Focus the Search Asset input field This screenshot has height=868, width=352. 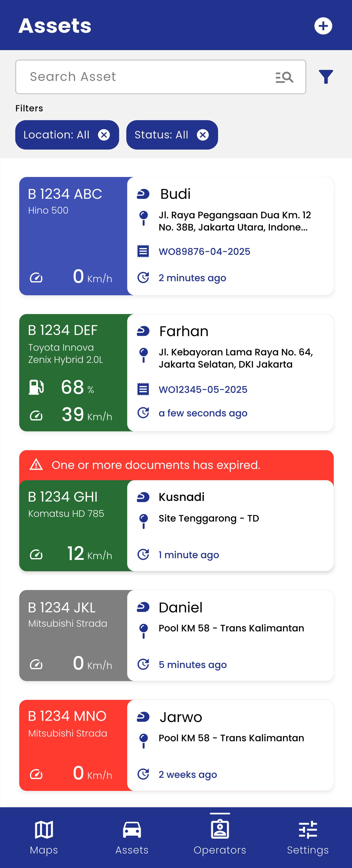tap(145, 77)
